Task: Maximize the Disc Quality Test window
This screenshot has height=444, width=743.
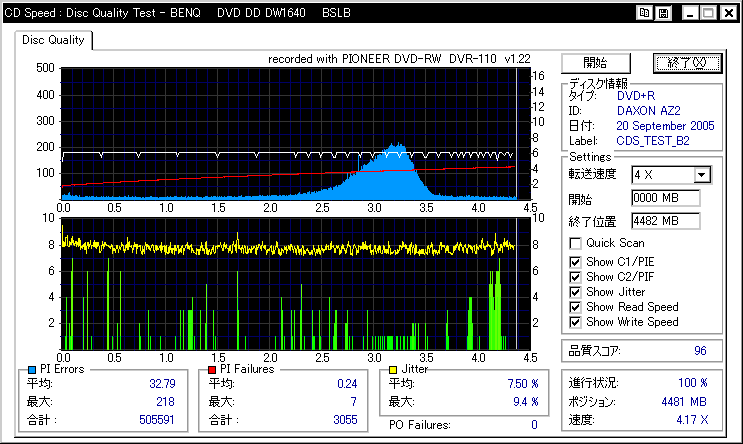Action: (x=707, y=13)
